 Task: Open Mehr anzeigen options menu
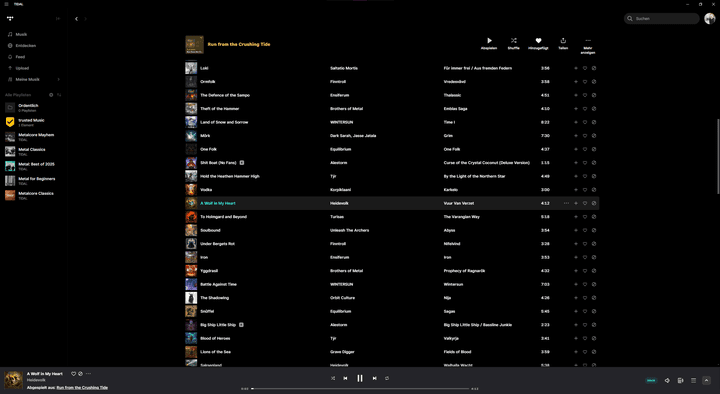tap(588, 41)
